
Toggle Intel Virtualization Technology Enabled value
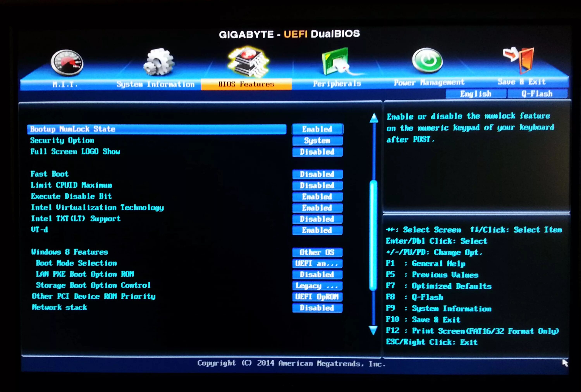pyautogui.click(x=317, y=208)
